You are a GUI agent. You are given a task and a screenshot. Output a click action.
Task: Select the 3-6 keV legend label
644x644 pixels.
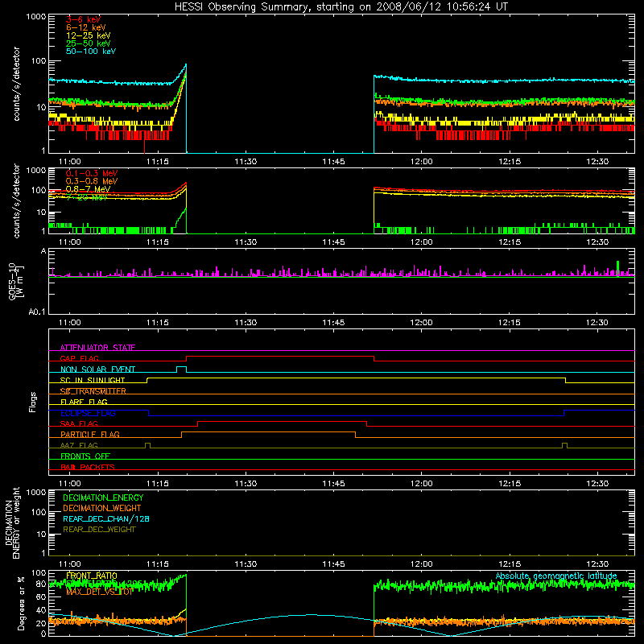[83, 19]
